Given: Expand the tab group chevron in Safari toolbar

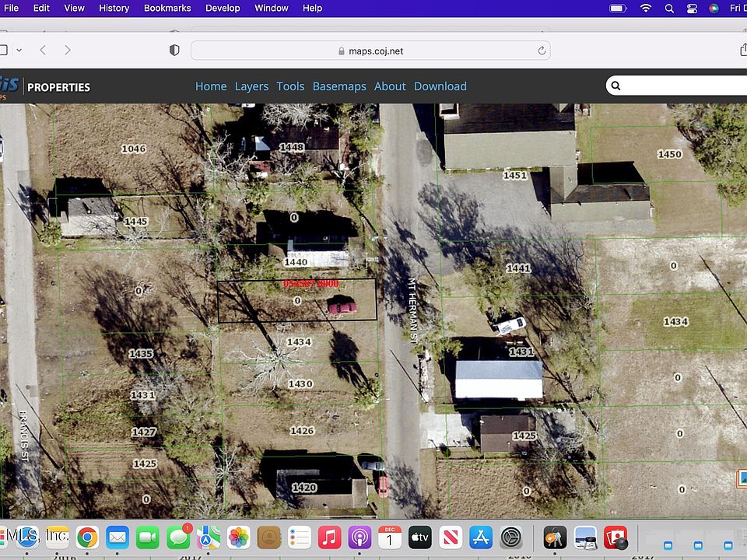Looking at the screenshot, I should click(19, 50).
